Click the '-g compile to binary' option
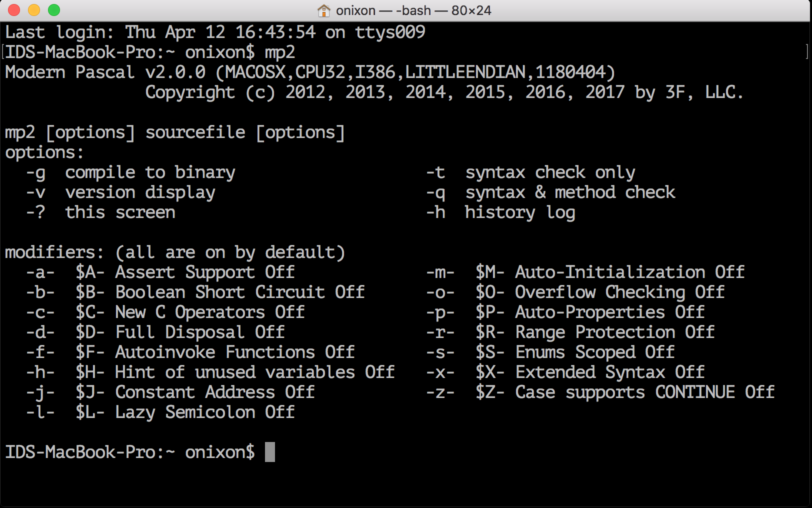 (x=130, y=172)
